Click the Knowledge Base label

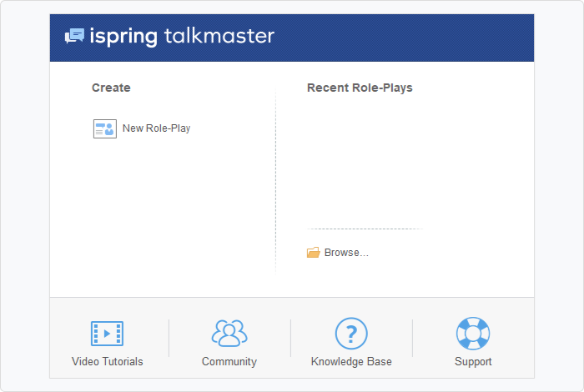coord(351,361)
